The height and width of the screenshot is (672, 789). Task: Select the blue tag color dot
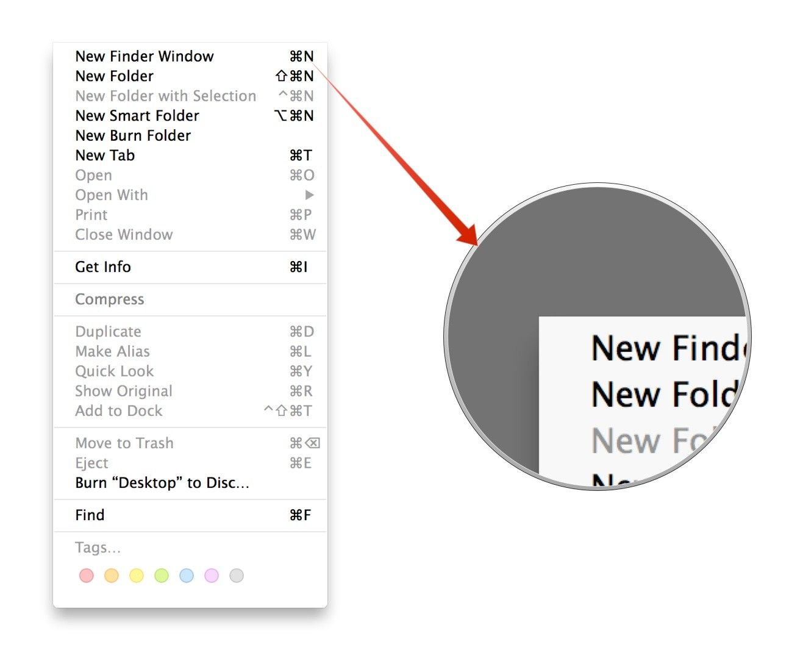(187, 576)
